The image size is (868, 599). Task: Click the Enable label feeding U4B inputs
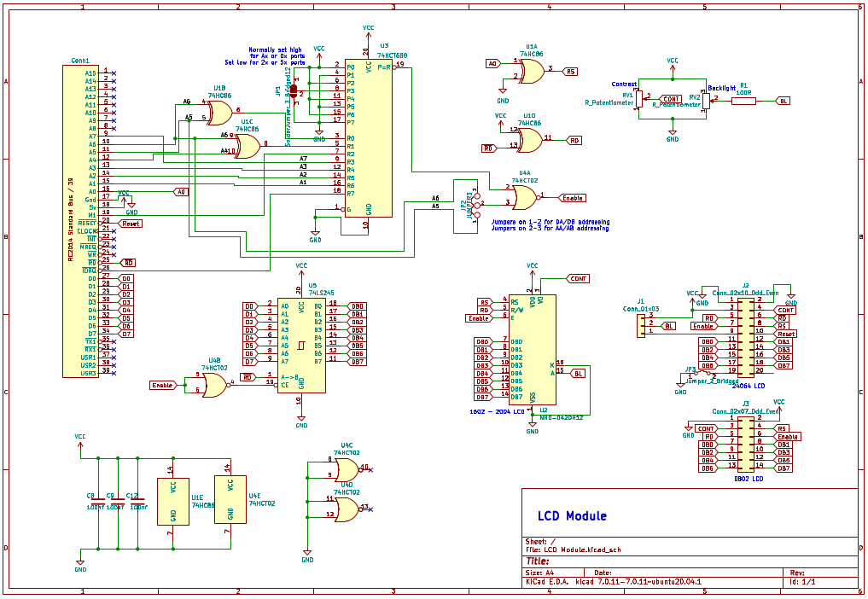pyautogui.click(x=163, y=386)
